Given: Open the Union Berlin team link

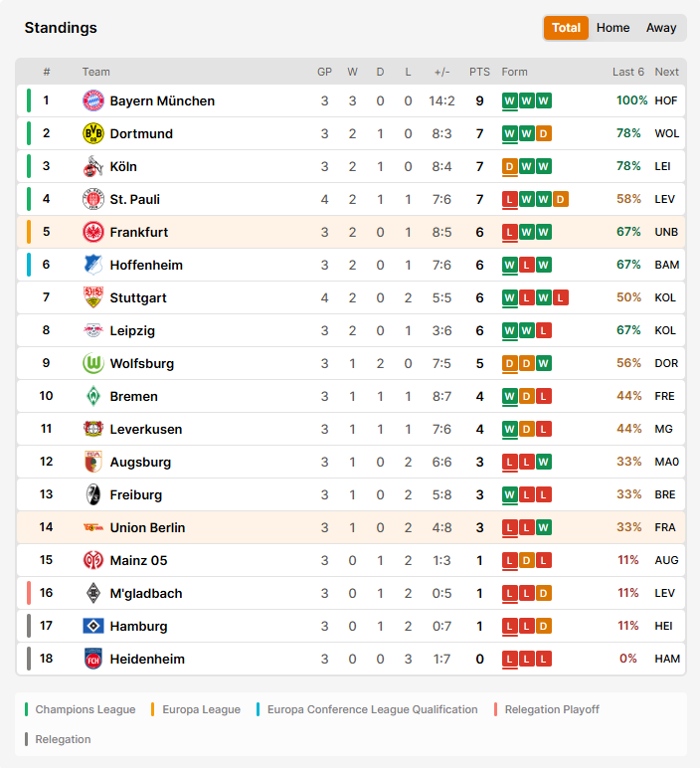Looking at the screenshot, I should 147,527.
